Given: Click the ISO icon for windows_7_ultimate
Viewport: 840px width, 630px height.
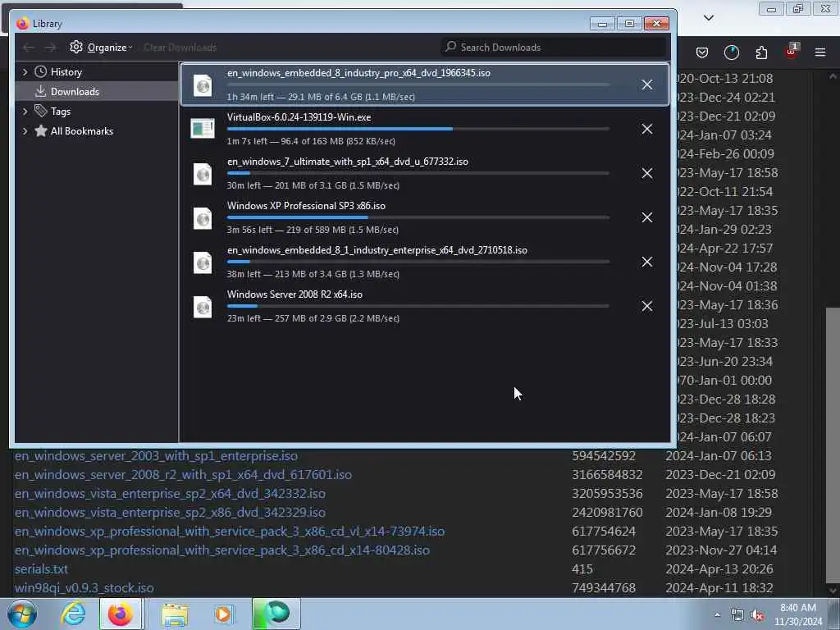Looking at the screenshot, I should 203,174.
